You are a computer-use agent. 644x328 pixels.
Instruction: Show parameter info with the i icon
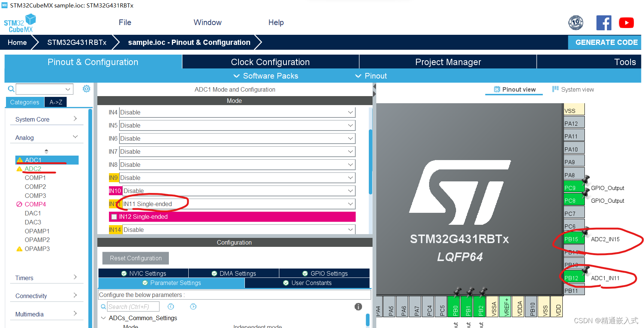tap(358, 307)
